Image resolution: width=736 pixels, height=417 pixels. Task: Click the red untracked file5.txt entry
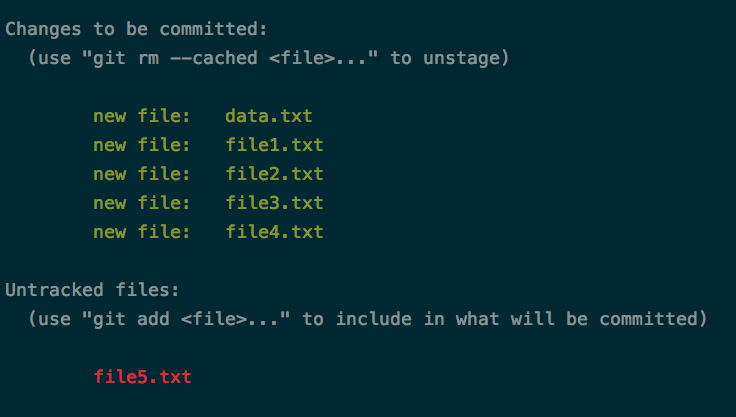click(x=142, y=377)
